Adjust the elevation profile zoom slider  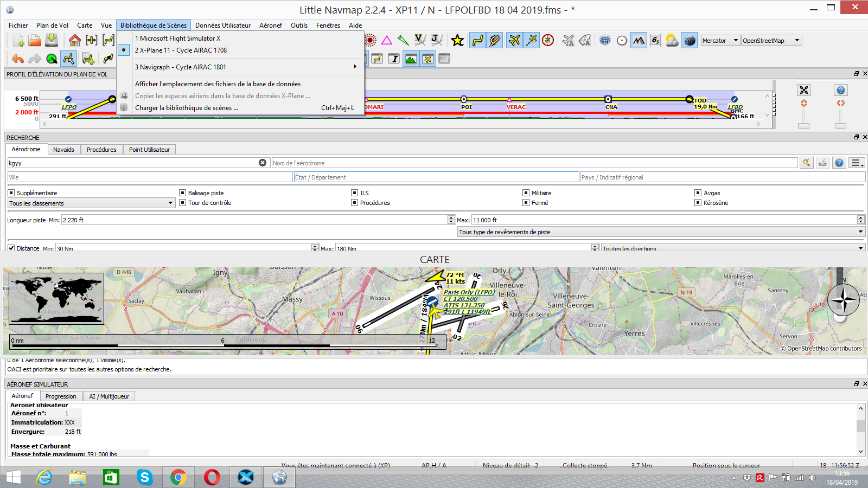(803, 125)
